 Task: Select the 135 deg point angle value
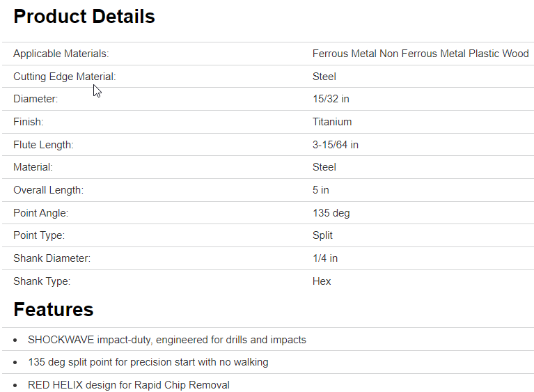tap(331, 213)
